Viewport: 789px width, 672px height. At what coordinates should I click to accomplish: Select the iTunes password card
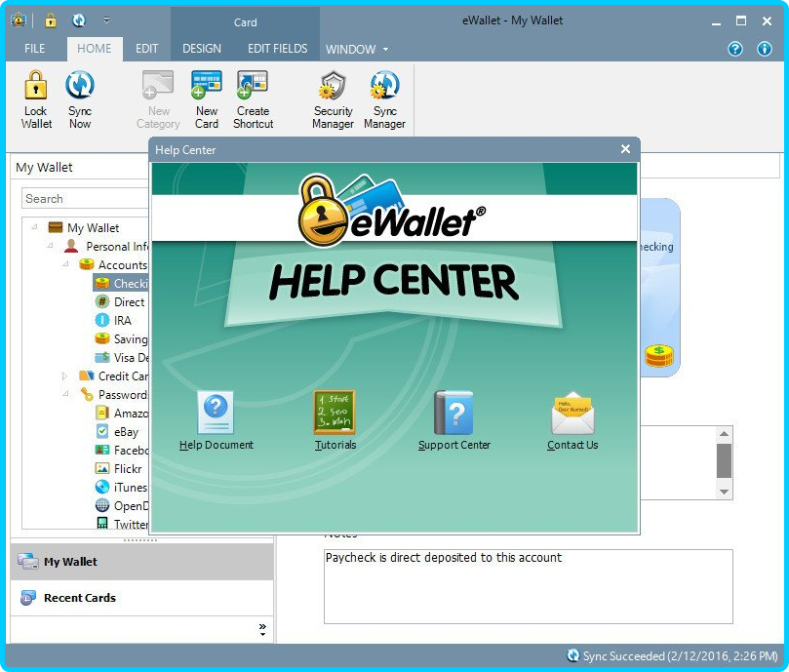coord(121,488)
